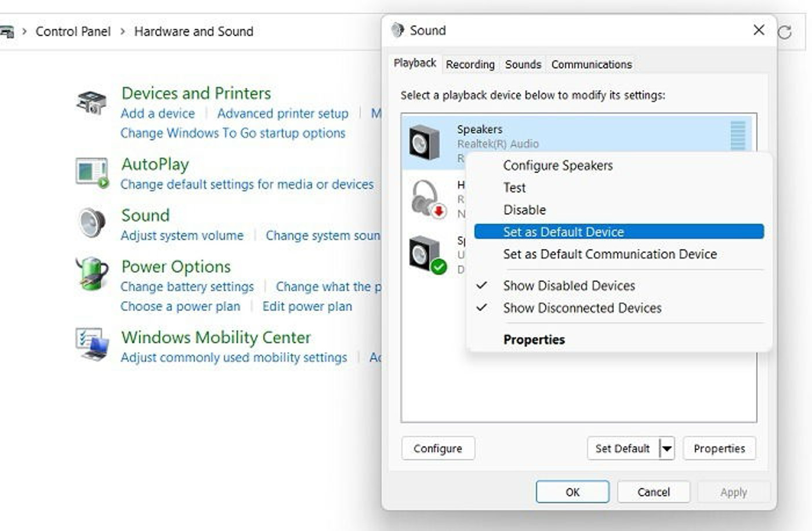Click the AutoPlay icon in Control Panel
The image size is (812, 531).
pos(90,172)
